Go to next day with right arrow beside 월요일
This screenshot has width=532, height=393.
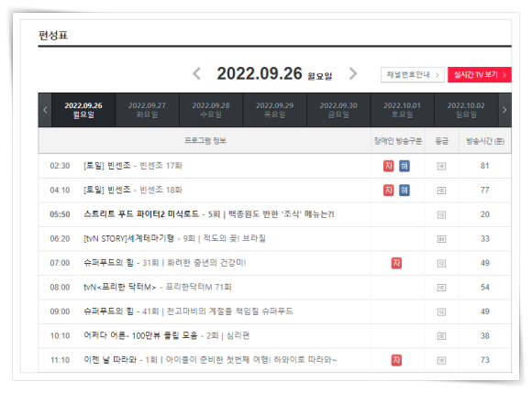click(353, 73)
